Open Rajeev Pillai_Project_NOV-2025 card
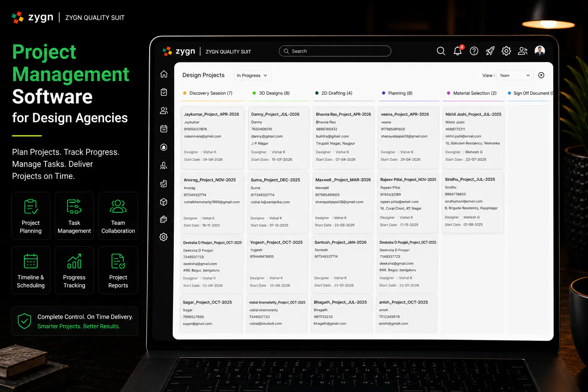 click(408, 203)
